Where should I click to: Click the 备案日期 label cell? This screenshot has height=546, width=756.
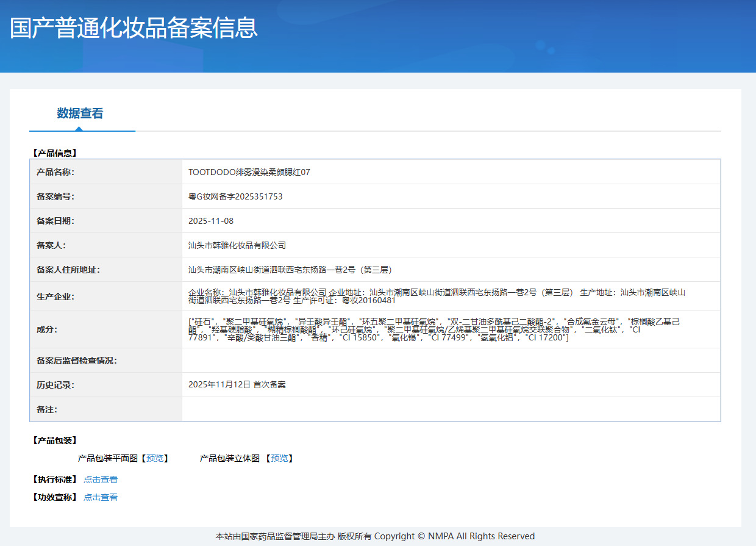(x=106, y=221)
